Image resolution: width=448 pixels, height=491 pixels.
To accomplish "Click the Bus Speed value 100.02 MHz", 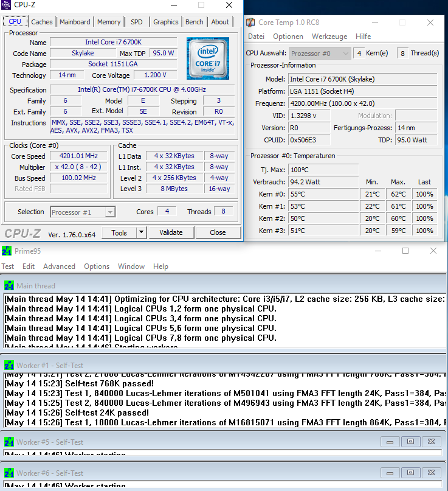I will pyautogui.click(x=78, y=178).
